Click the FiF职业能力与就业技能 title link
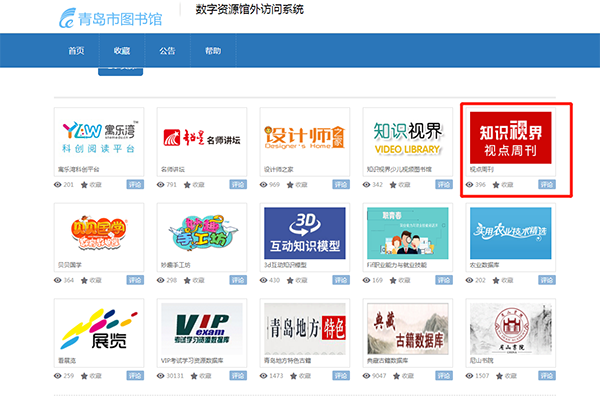The image size is (600, 399). click(397, 265)
